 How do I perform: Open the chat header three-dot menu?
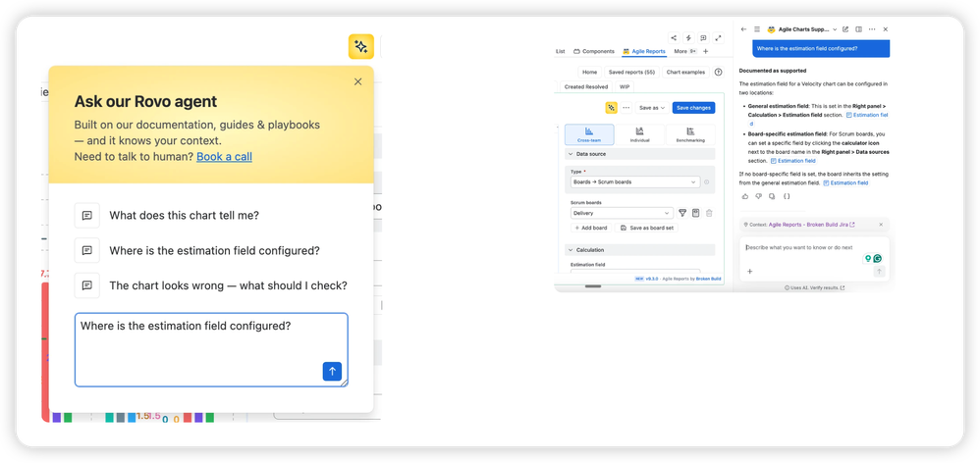872,29
